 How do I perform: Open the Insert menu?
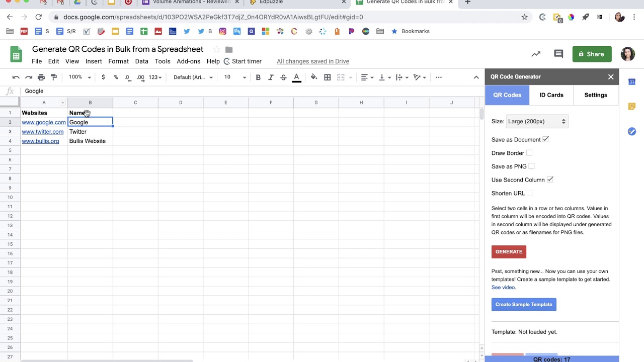[94, 61]
